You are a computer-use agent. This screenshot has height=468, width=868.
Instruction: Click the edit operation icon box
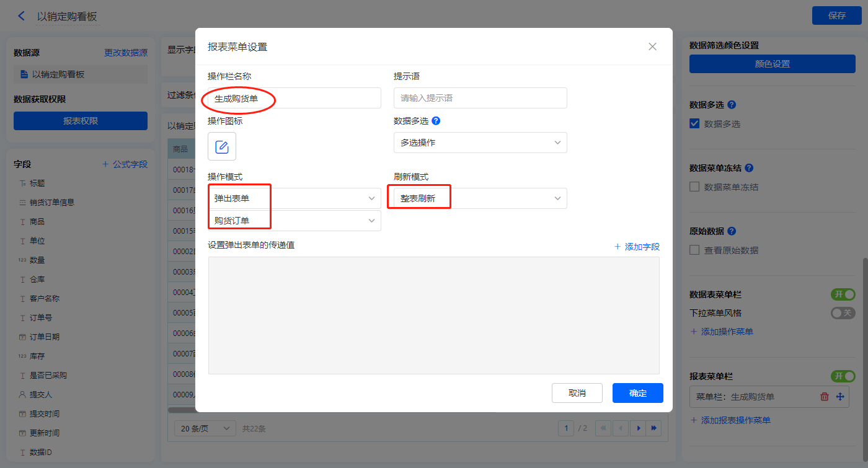click(x=222, y=146)
